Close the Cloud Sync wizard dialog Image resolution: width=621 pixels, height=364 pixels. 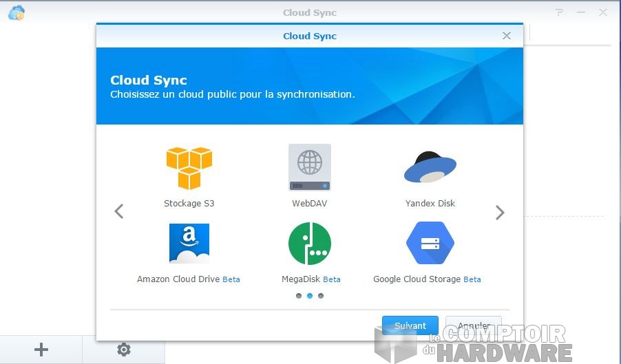tap(507, 36)
